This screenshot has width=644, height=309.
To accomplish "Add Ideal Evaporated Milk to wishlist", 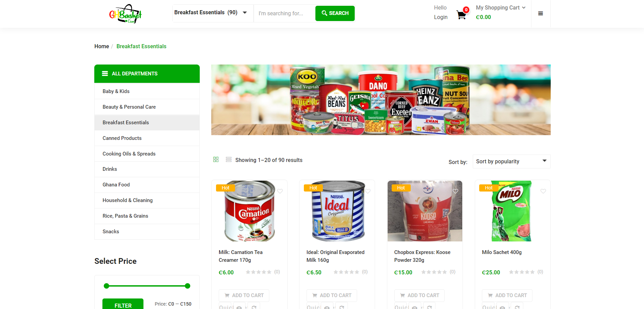I will pyautogui.click(x=368, y=191).
